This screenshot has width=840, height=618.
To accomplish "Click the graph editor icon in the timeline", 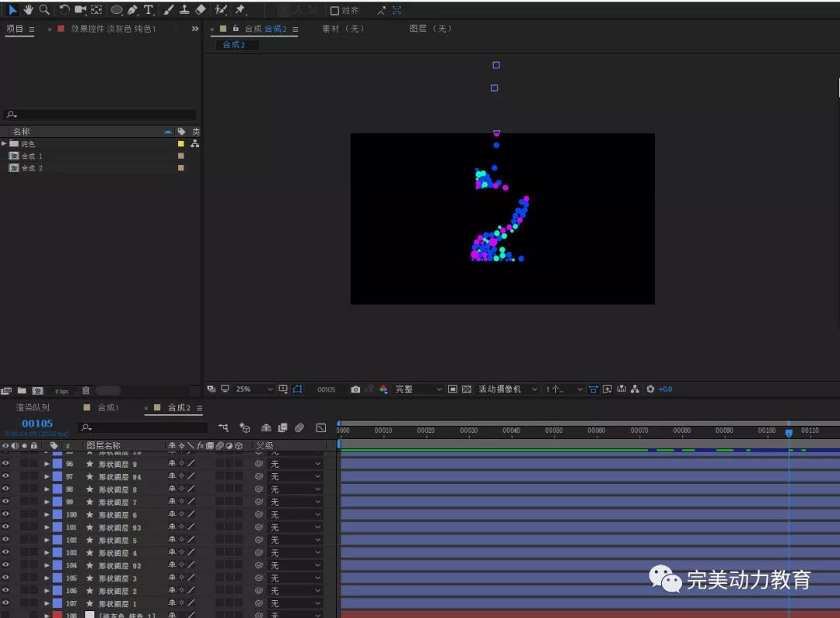I will [x=320, y=427].
